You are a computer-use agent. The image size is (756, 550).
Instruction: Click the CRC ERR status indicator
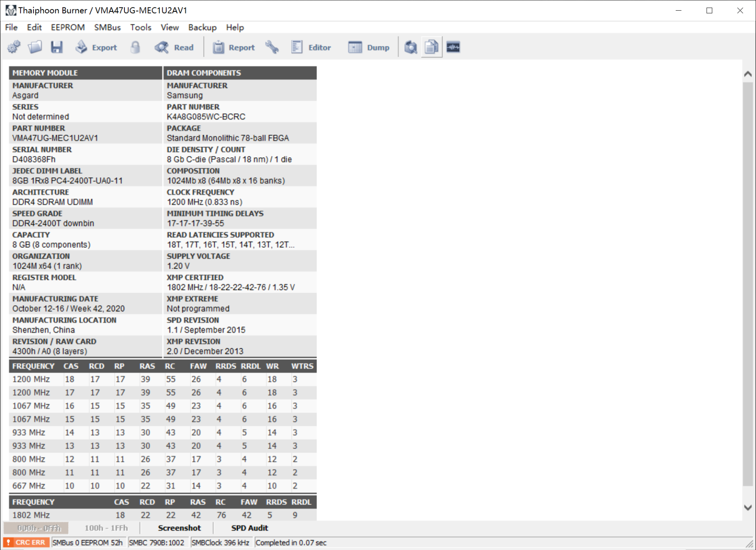(26, 543)
